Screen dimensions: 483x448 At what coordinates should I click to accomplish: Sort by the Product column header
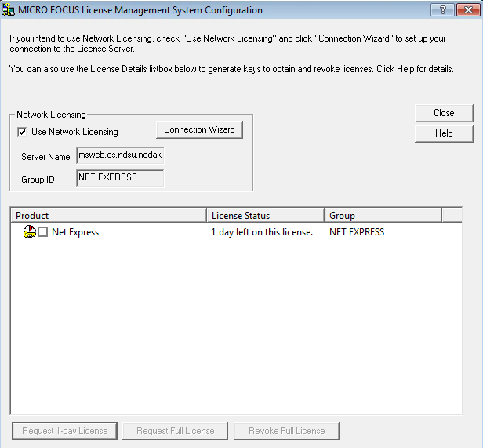[109, 216]
